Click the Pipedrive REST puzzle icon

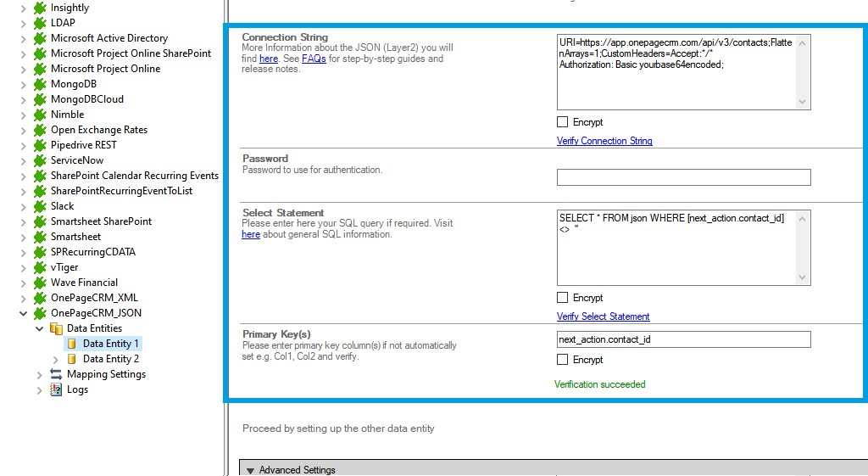(40, 145)
